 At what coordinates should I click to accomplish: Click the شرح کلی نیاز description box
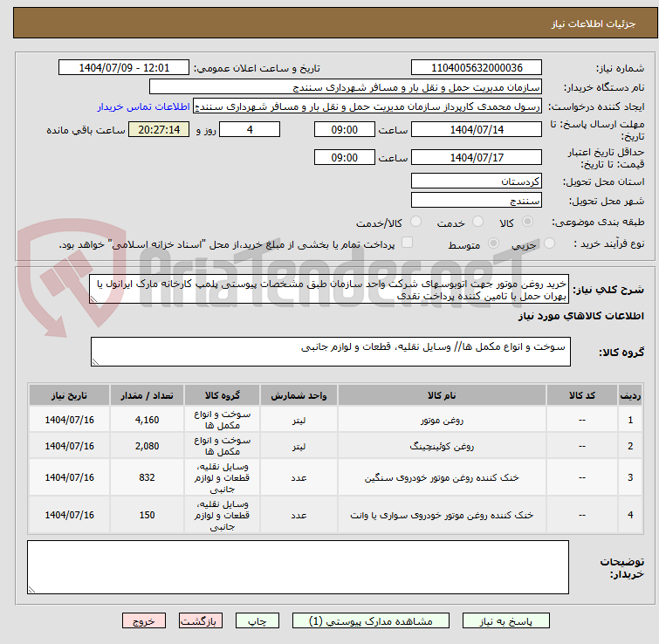pyautogui.click(x=330, y=290)
